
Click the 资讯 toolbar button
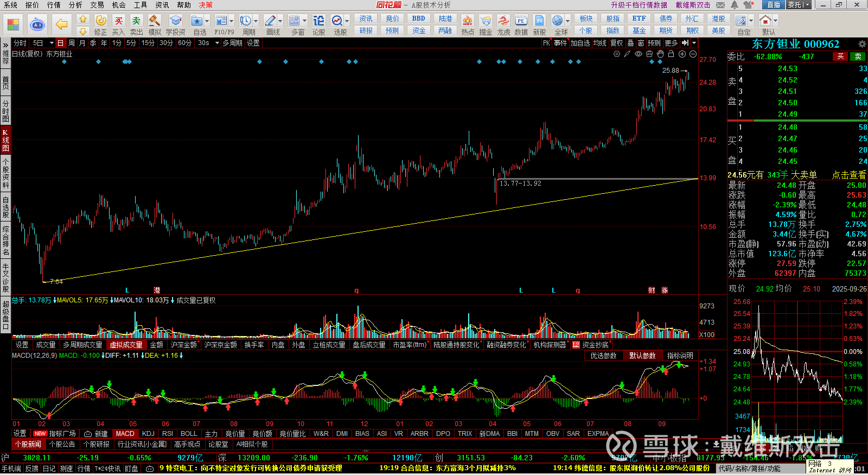(366, 18)
